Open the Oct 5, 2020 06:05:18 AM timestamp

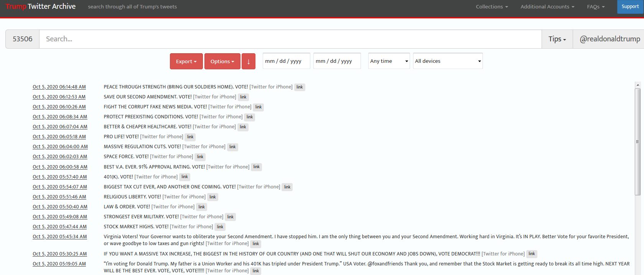tap(59, 137)
